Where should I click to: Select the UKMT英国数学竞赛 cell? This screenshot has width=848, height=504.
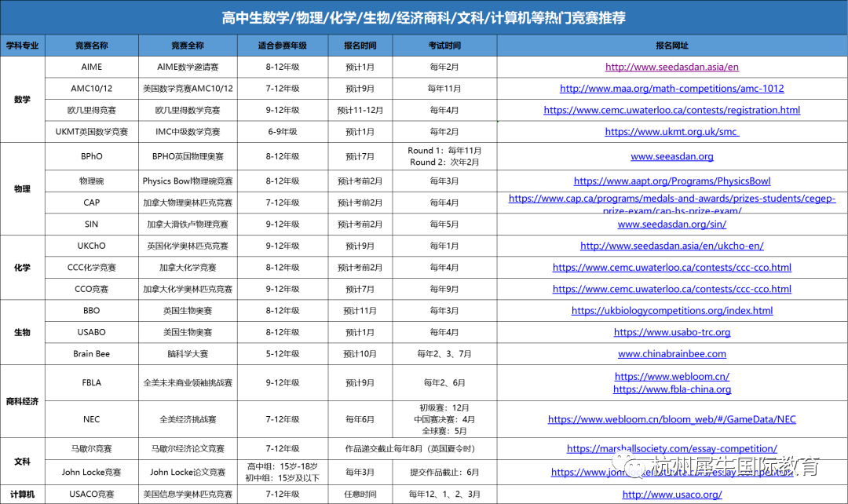pyautogui.click(x=91, y=132)
